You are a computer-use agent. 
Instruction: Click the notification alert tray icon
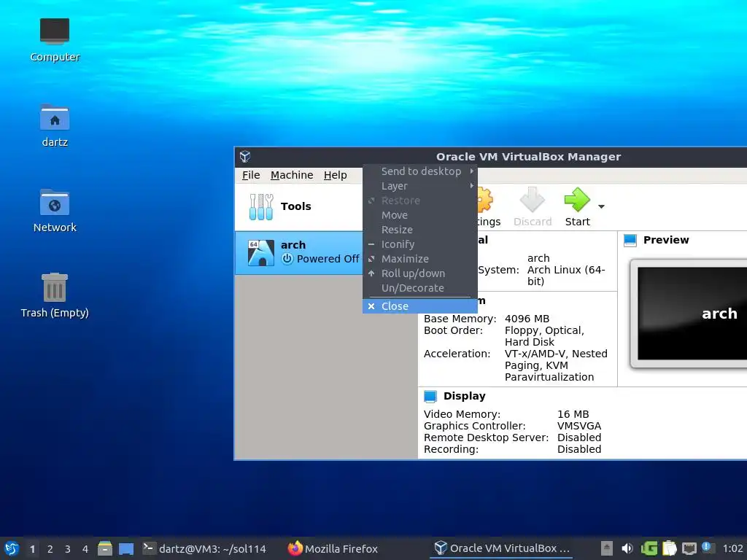(x=708, y=548)
